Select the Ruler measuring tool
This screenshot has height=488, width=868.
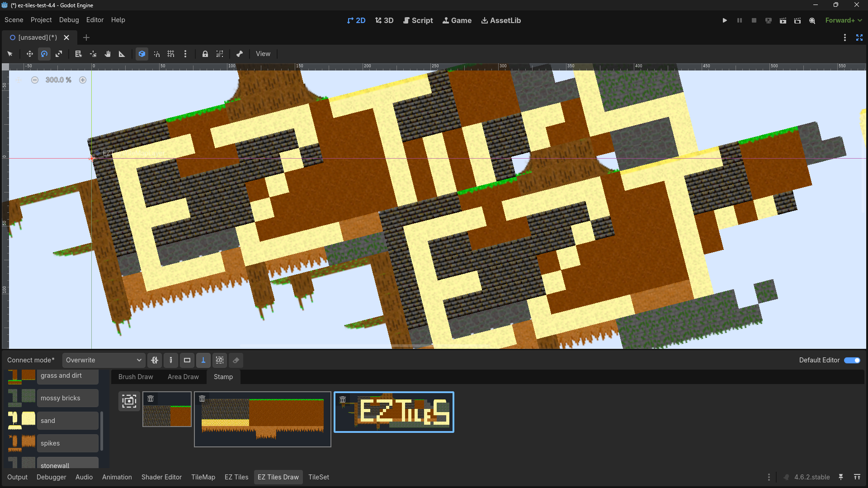[122, 54]
